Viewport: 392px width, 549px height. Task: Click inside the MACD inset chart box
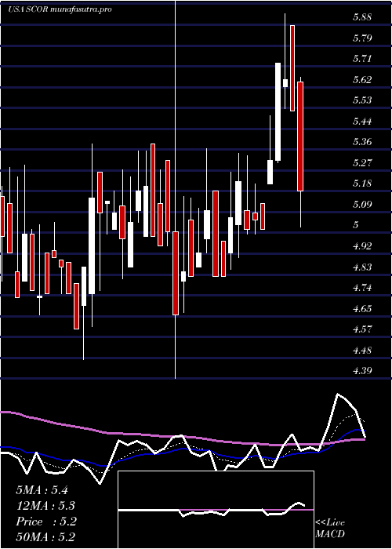216,510
